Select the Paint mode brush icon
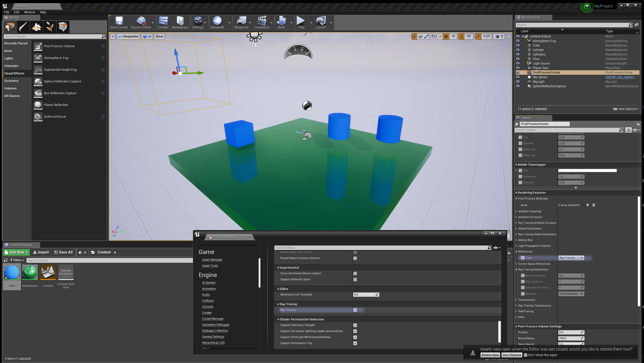The image size is (644, 363). click(23, 27)
